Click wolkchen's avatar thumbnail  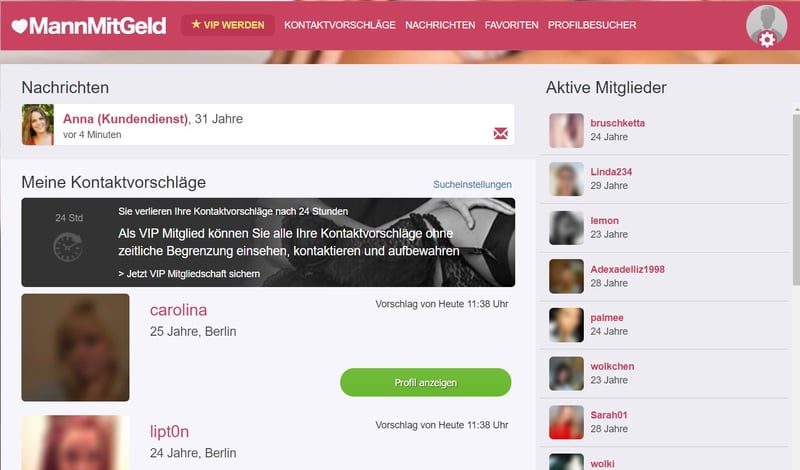566,374
